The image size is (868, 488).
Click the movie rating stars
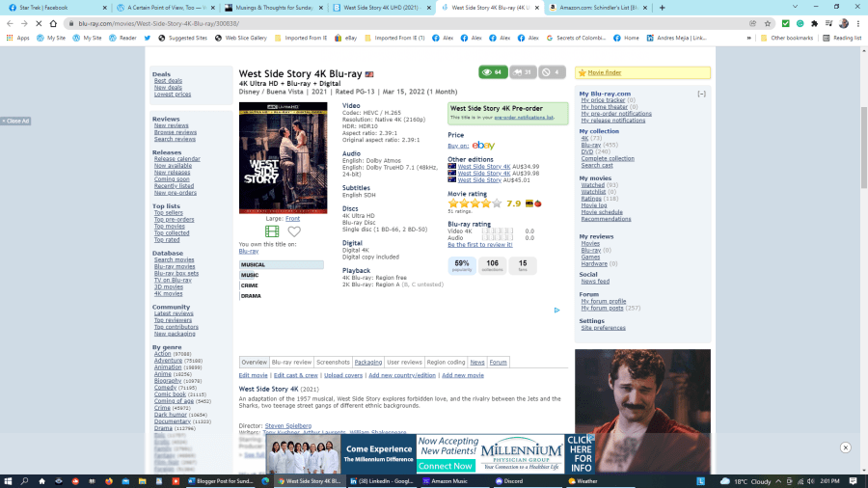pos(475,203)
